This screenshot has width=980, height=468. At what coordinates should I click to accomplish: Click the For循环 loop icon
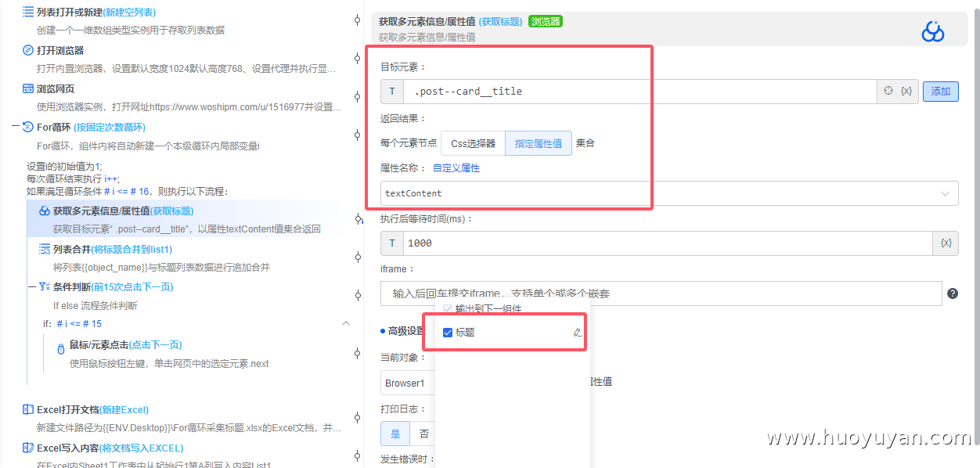pos(28,127)
